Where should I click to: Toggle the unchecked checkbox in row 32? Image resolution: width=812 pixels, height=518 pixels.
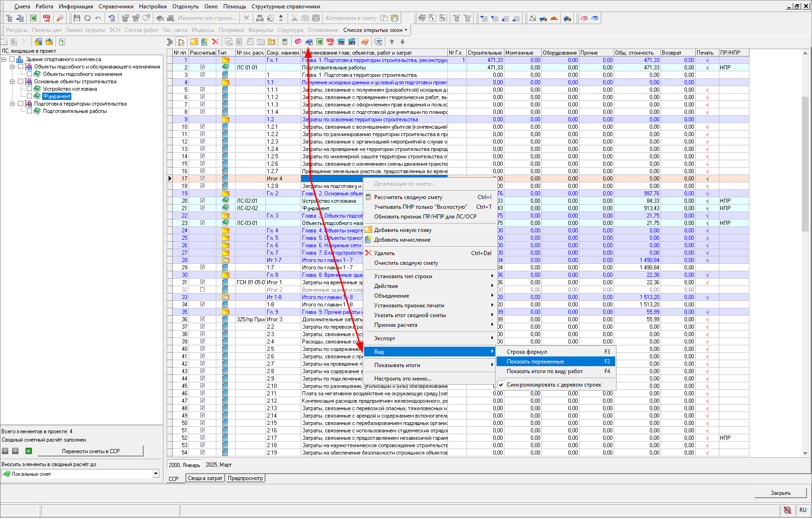click(x=202, y=290)
